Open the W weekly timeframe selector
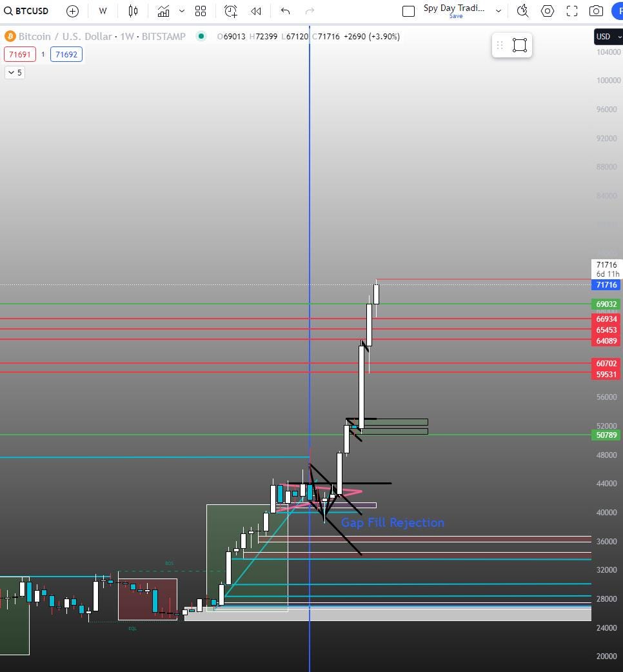The height and width of the screenshot is (672, 623). [x=103, y=11]
